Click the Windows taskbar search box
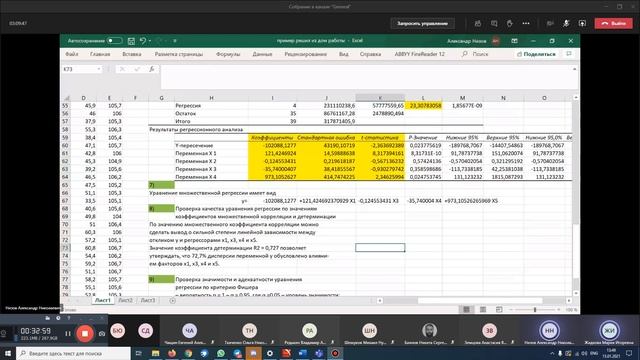Image resolution: width=640 pixels, height=360 pixels. 73,353
